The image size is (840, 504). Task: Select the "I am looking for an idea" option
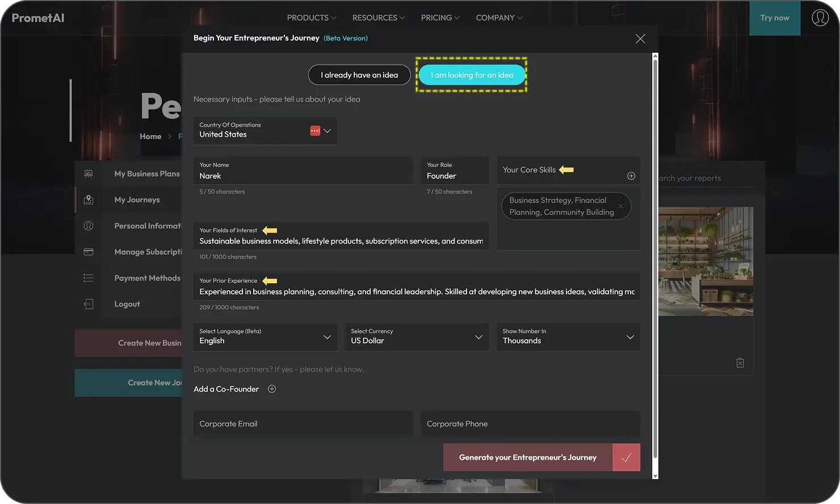coord(472,75)
